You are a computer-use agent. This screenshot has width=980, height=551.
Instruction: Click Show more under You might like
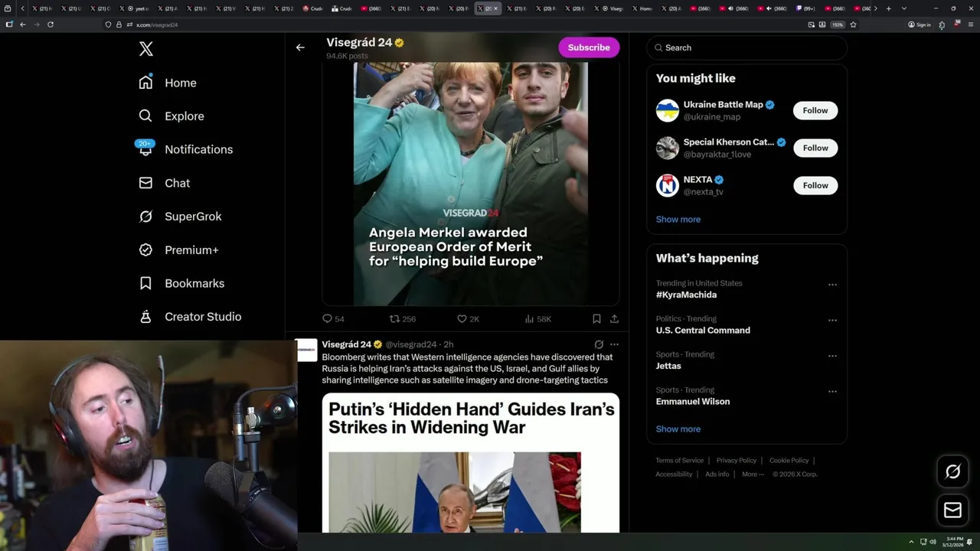coord(678,220)
